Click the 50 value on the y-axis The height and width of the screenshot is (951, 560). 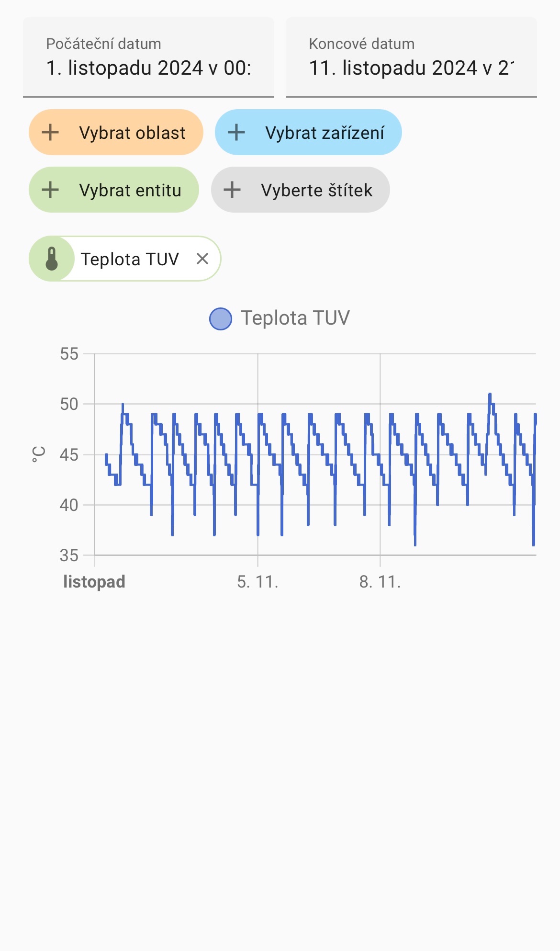pyautogui.click(x=69, y=404)
